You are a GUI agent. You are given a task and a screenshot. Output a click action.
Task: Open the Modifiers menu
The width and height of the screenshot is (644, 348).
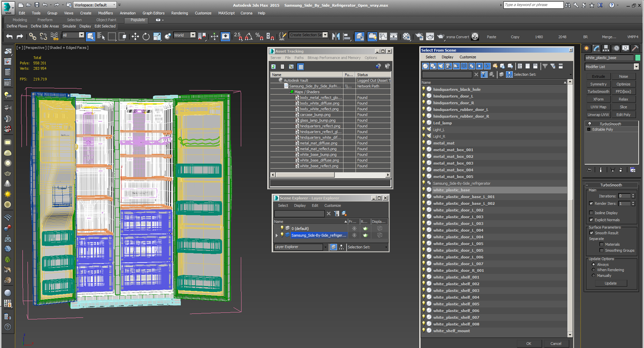click(x=105, y=13)
